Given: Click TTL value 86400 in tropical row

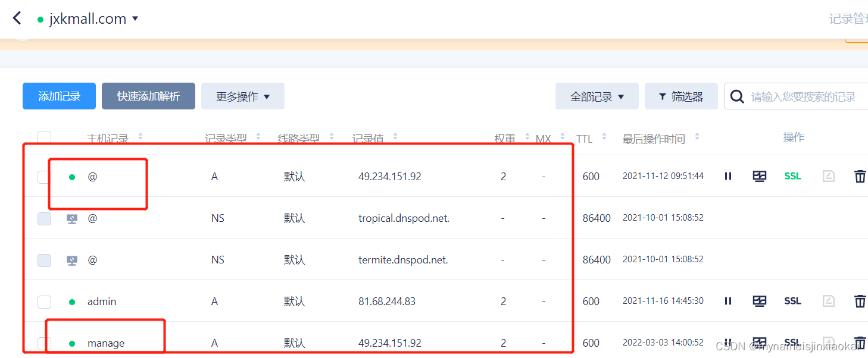Looking at the screenshot, I should [x=597, y=218].
